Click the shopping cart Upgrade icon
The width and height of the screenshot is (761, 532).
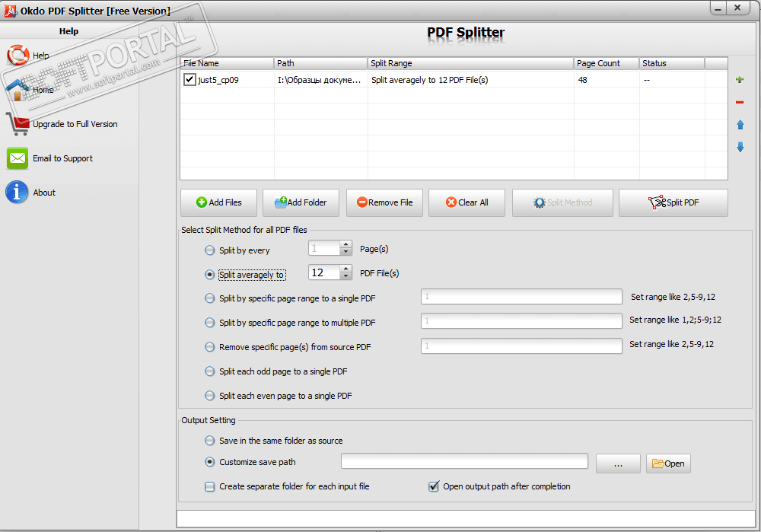tap(18, 124)
